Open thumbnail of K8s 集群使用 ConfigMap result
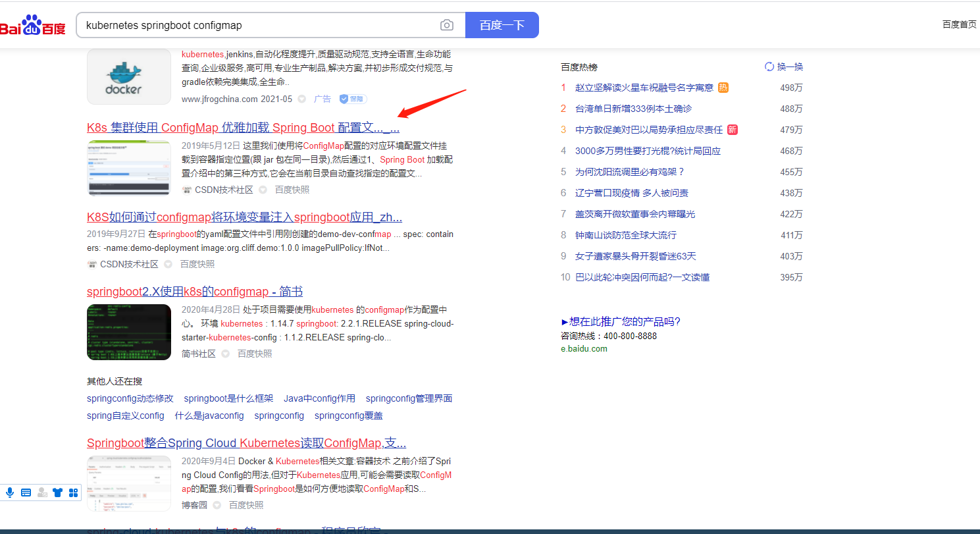The height and width of the screenshot is (534, 980). tap(129, 168)
